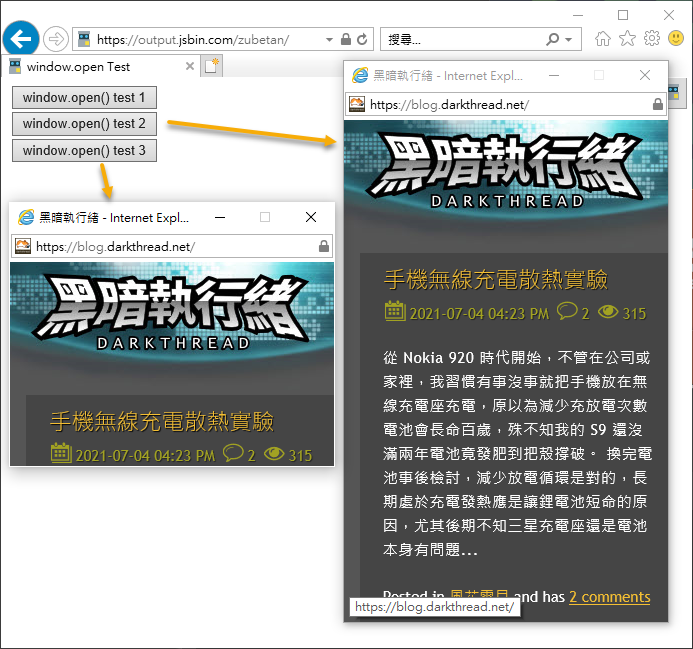Open the Home page via house icon
Screen dimensions: 693x649
(603, 39)
